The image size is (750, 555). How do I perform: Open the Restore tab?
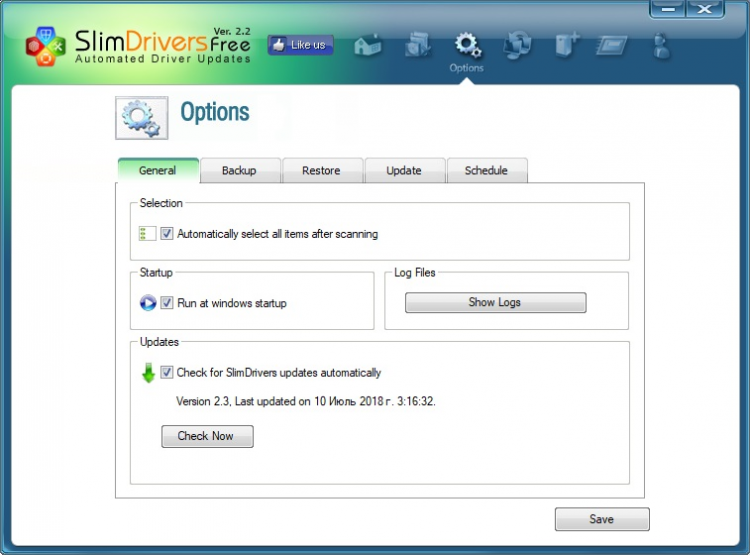click(x=322, y=170)
